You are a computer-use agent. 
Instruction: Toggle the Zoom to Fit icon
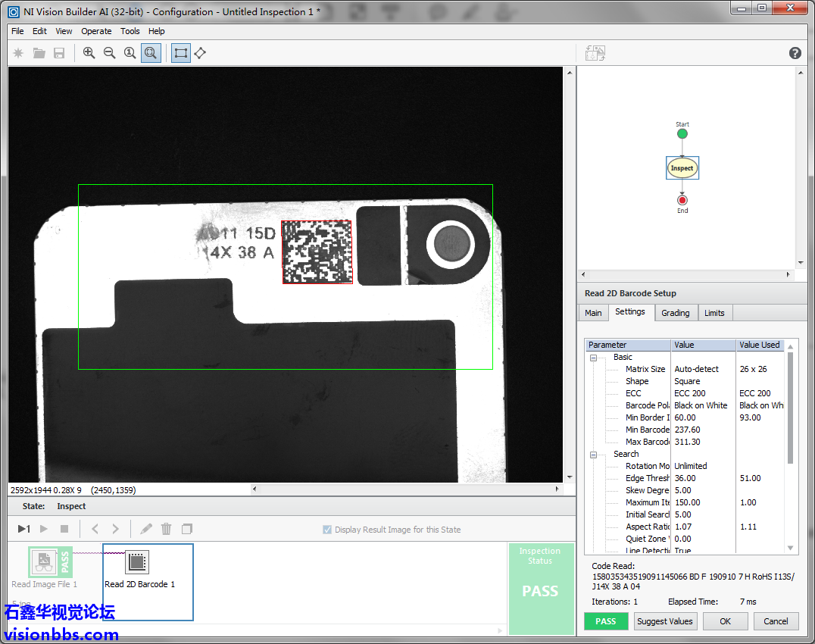pos(151,53)
